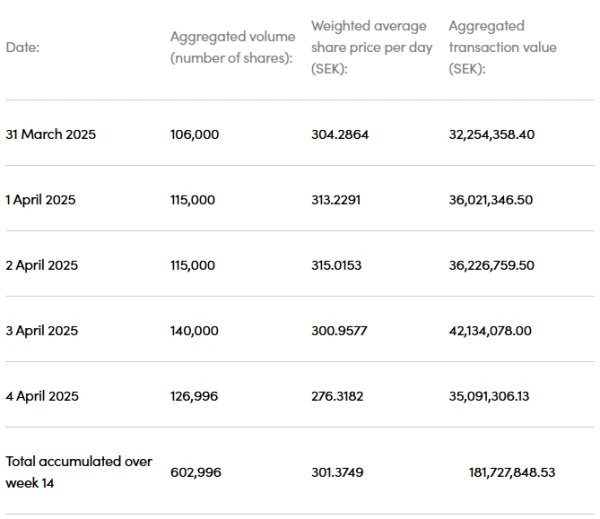Click the total volume 602,996
This screenshot has height=519, width=600.
click(x=194, y=471)
